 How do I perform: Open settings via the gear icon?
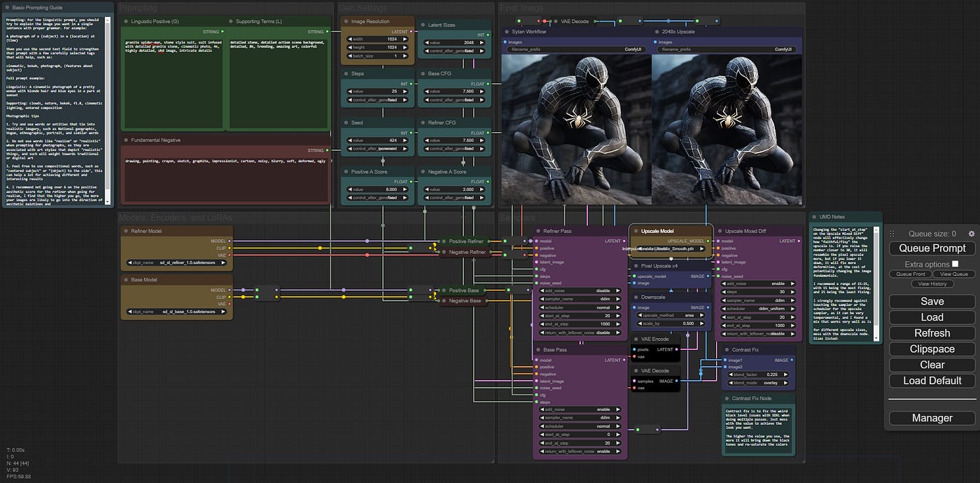971,234
